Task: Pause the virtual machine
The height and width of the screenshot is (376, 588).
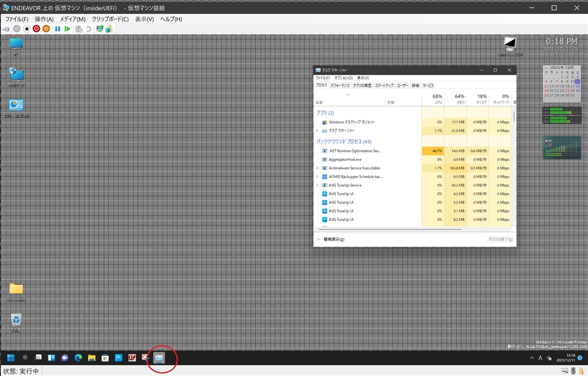Action: click(x=57, y=29)
